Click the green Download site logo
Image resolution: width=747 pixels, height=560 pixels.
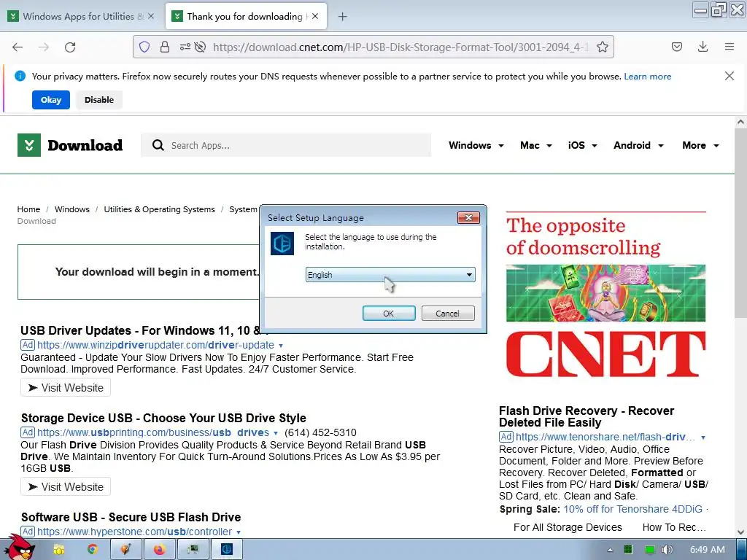pyautogui.click(x=70, y=145)
